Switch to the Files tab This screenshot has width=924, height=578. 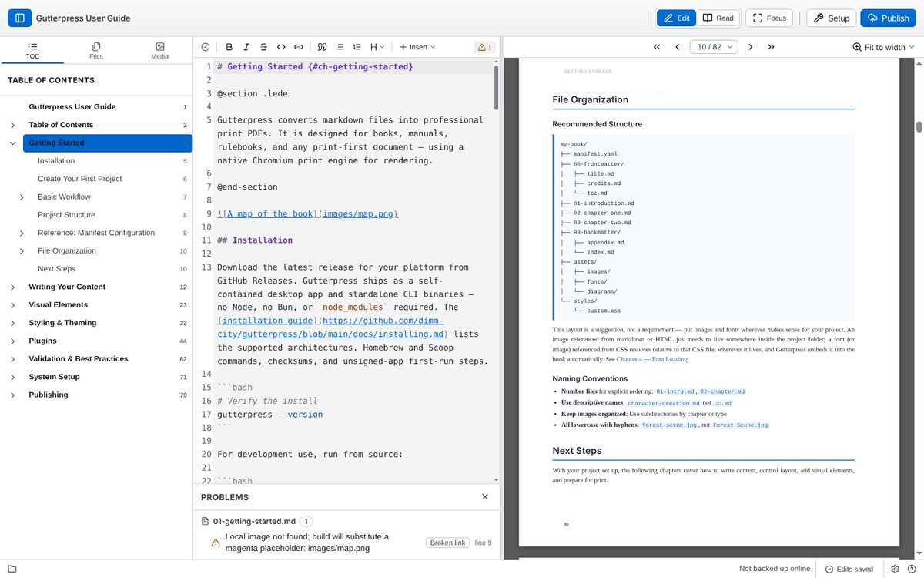point(96,51)
